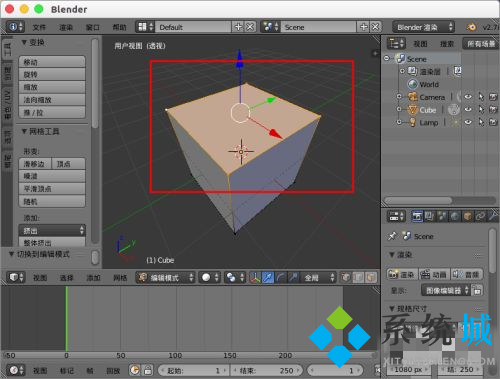This screenshot has width=500, height=379.
Task: Toggle Cube renderability camera icon
Action: click(493, 109)
